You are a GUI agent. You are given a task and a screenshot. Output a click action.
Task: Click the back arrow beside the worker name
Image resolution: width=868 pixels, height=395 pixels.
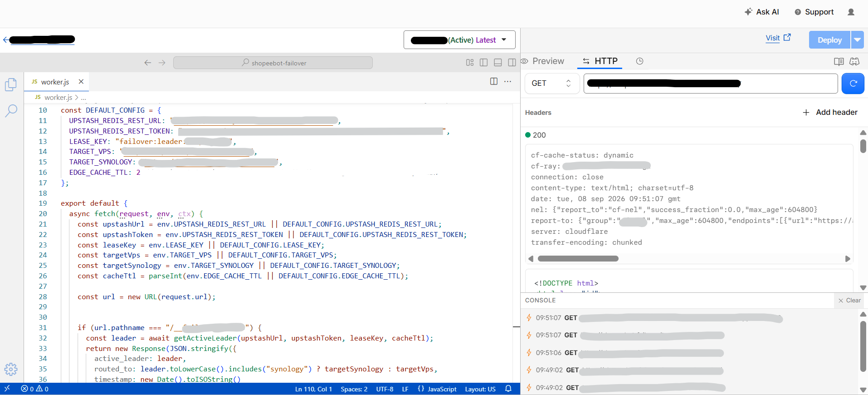click(6, 40)
